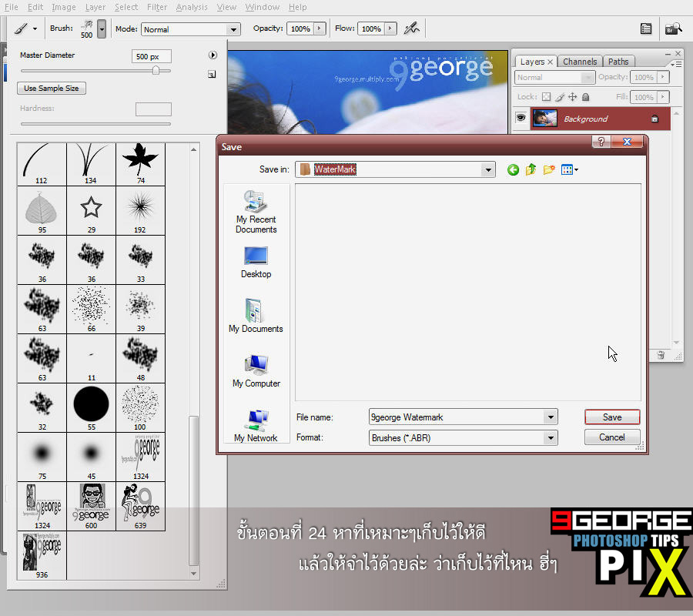Hide the Background layer visibility
This screenshot has width=693, height=616.
coord(521,118)
